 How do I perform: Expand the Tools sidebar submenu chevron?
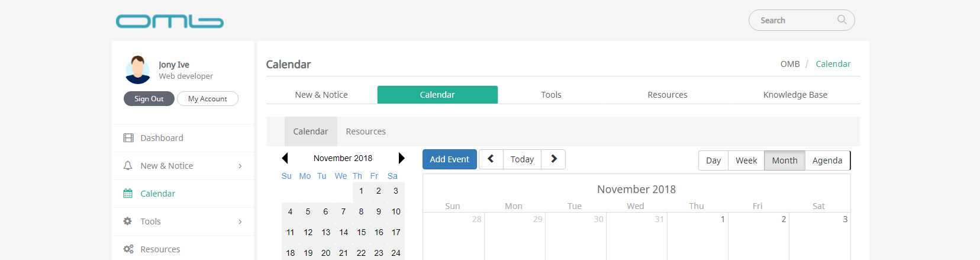point(240,222)
